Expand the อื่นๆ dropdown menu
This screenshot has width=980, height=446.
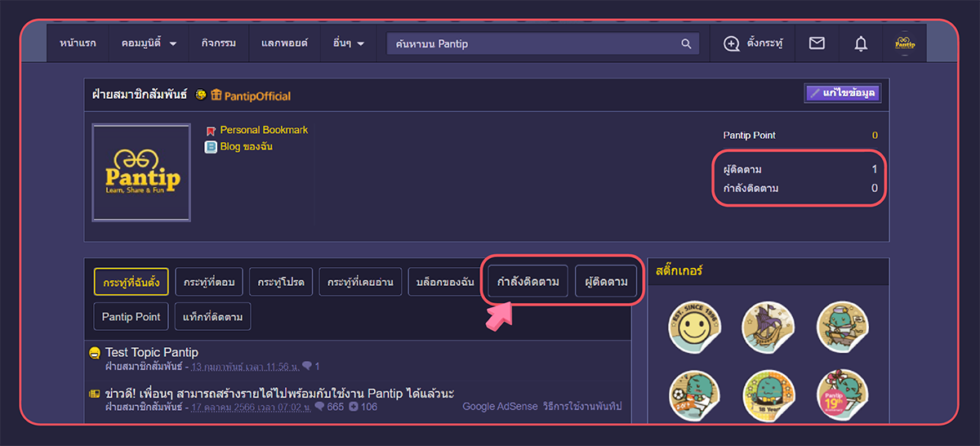[x=349, y=43]
